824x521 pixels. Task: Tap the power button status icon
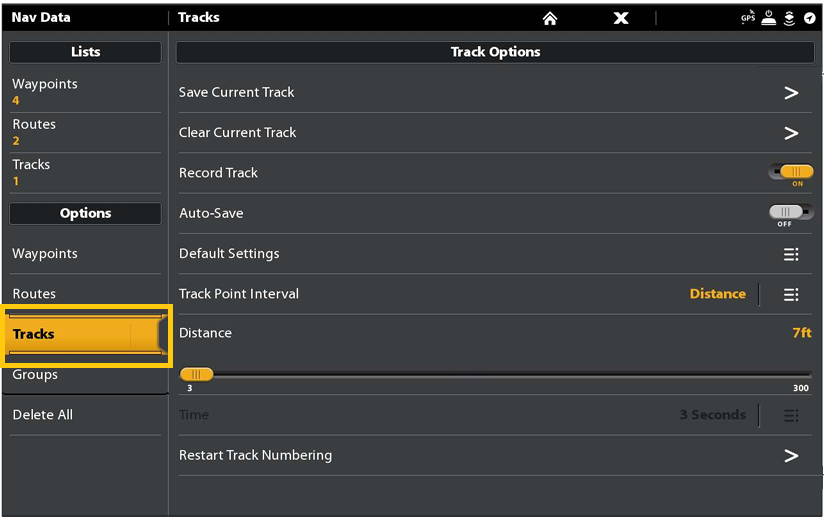point(770,18)
